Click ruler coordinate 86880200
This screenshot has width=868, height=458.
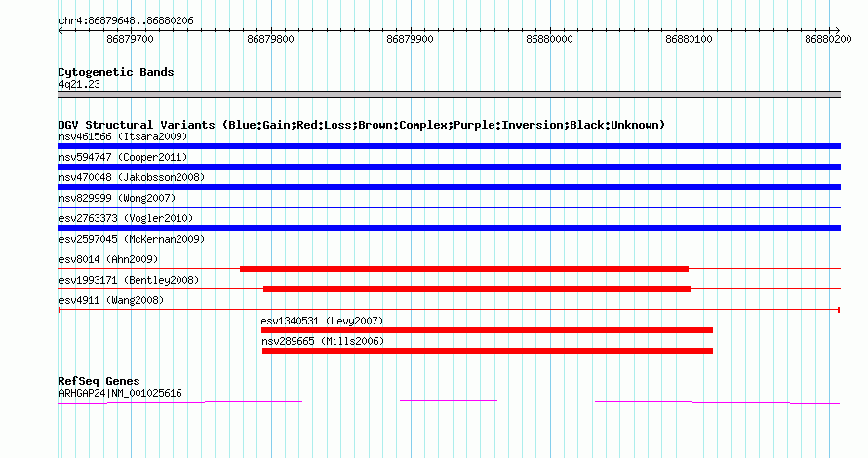click(828, 39)
